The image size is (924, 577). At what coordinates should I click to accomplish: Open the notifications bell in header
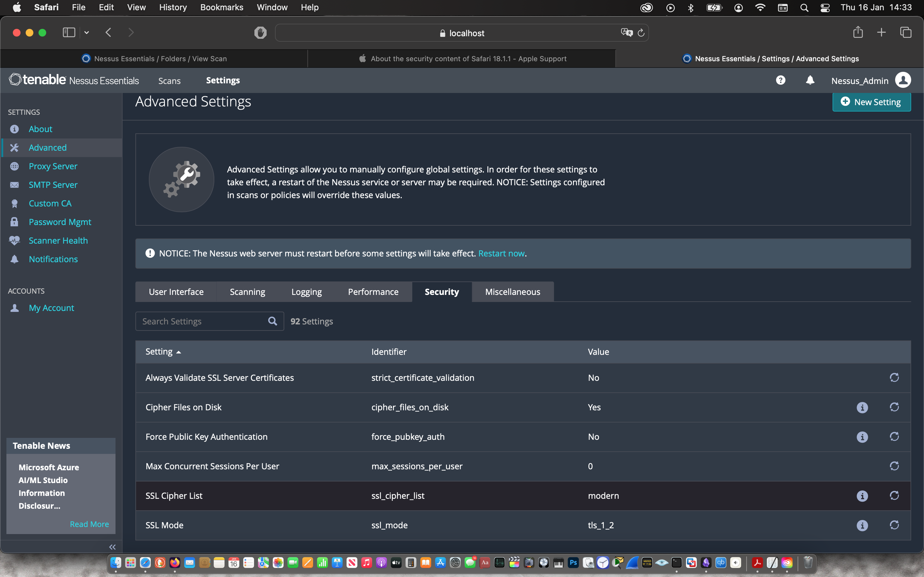pos(810,80)
